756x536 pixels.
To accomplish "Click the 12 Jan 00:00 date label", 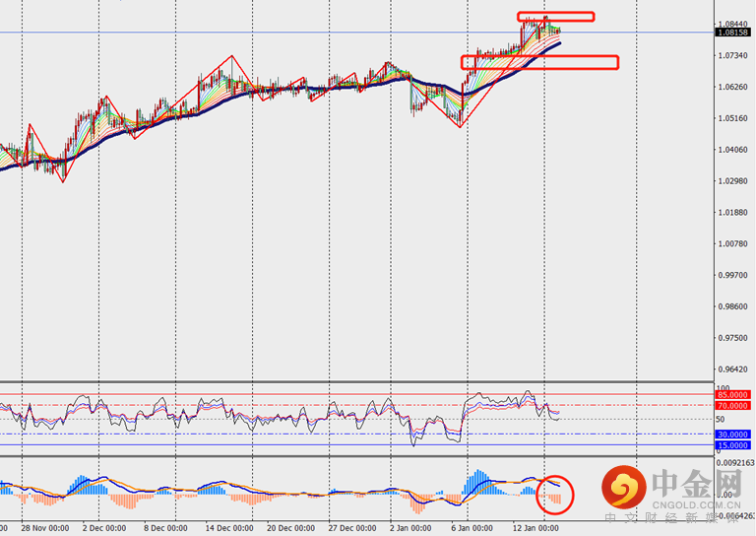I will click(x=536, y=528).
